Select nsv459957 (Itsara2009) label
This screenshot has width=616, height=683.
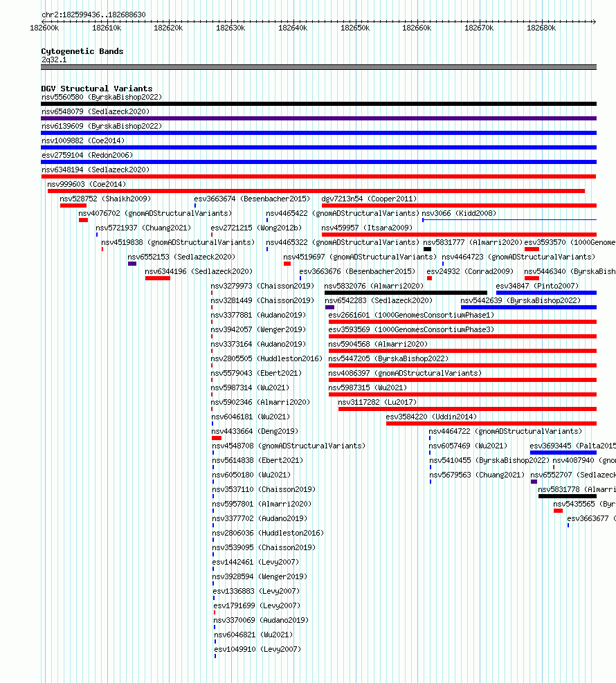367,228
